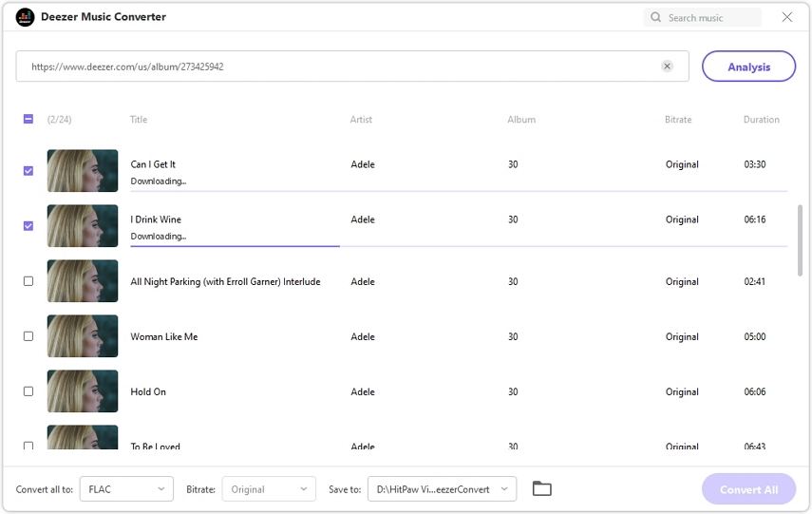Click the Duration column header
The width and height of the screenshot is (812, 514).
click(762, 119)
